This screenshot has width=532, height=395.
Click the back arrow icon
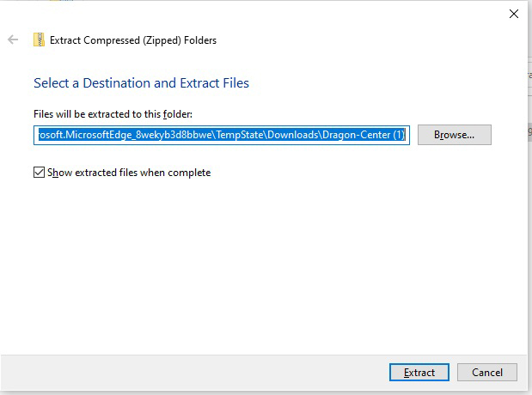click(x=13, y=39)
